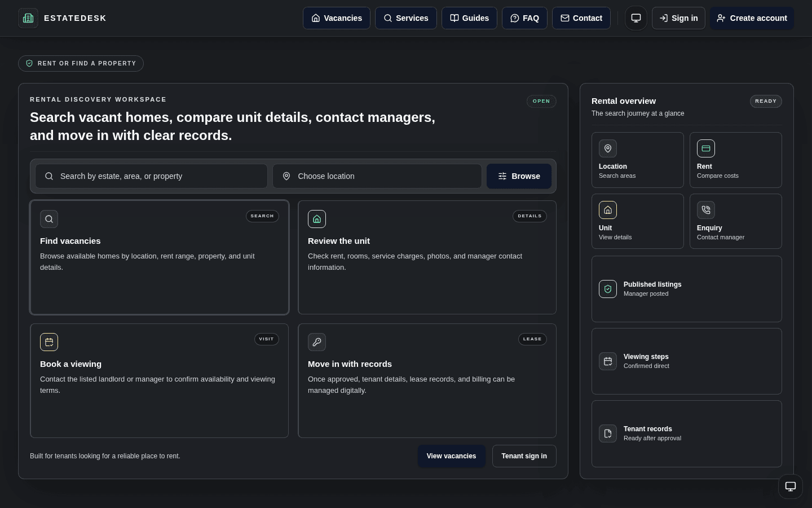Click the sliders icon on Browse button
Screen dimensions: 812x508
(502, 176)
